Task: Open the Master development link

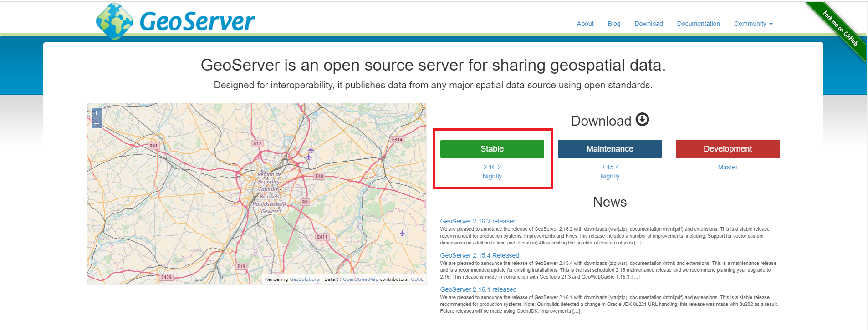Action: click(728, 167)
